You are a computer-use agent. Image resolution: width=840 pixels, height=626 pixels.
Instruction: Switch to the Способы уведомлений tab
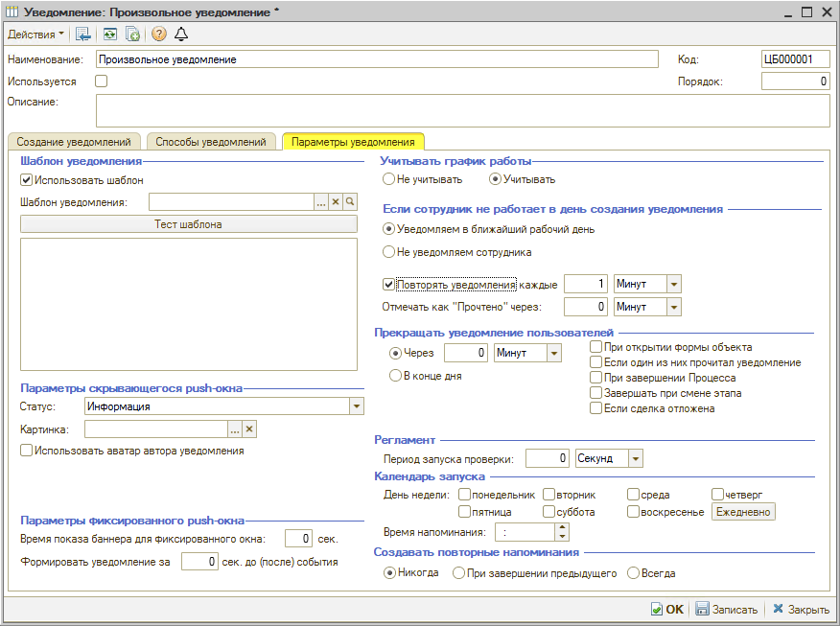[x=211, y=142]
